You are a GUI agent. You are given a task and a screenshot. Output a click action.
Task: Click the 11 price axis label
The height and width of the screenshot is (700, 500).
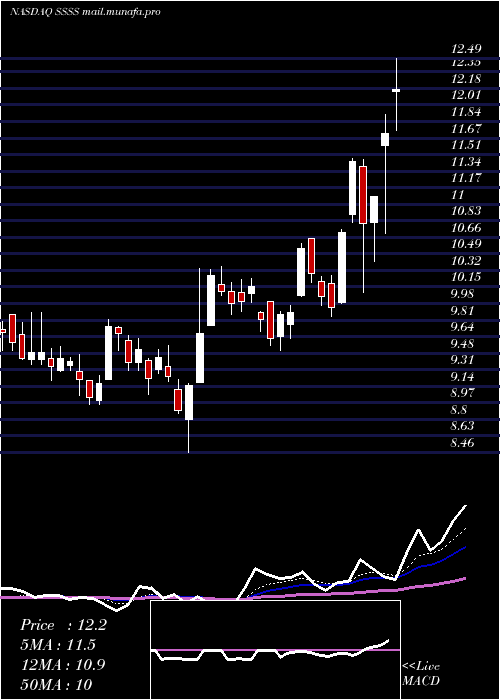pos(458,195)
